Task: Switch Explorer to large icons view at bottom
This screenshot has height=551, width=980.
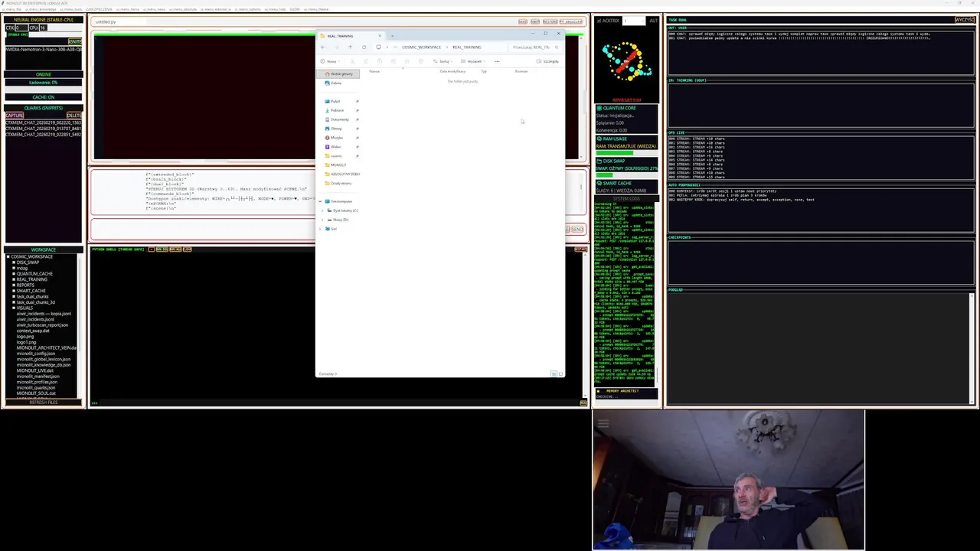Action: [x=560, y=374]
